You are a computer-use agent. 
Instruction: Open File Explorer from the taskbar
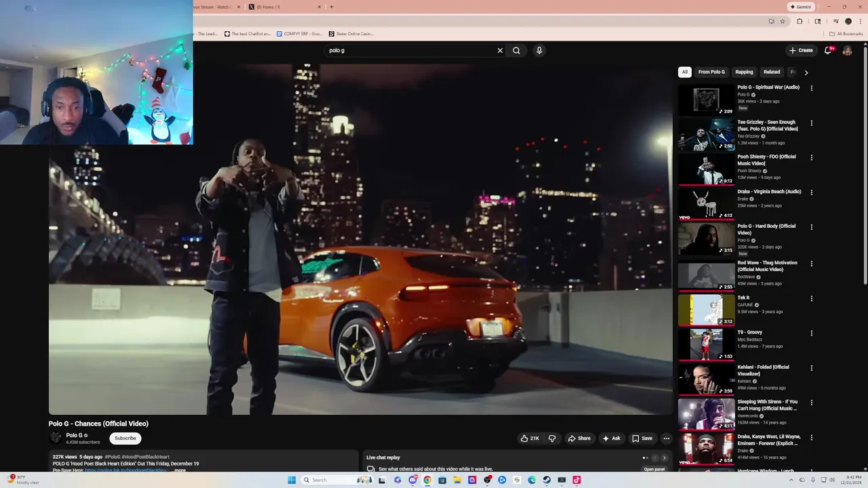[x=457, y=480]
